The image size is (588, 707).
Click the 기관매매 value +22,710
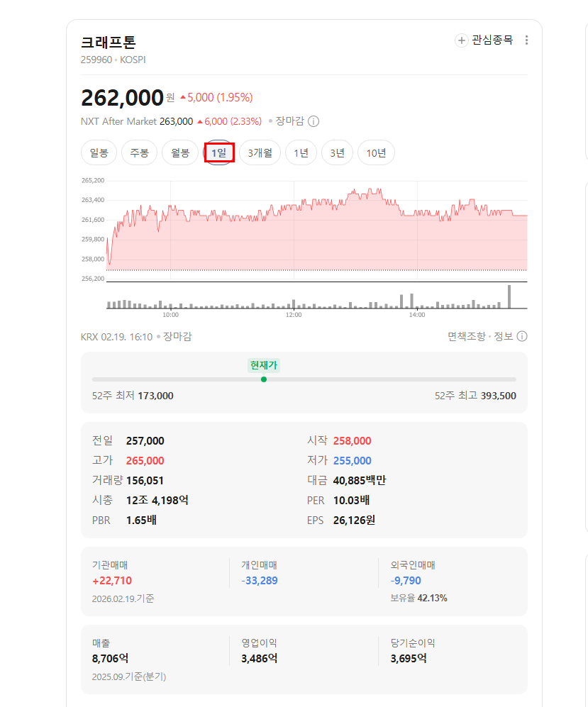(112, 580)
